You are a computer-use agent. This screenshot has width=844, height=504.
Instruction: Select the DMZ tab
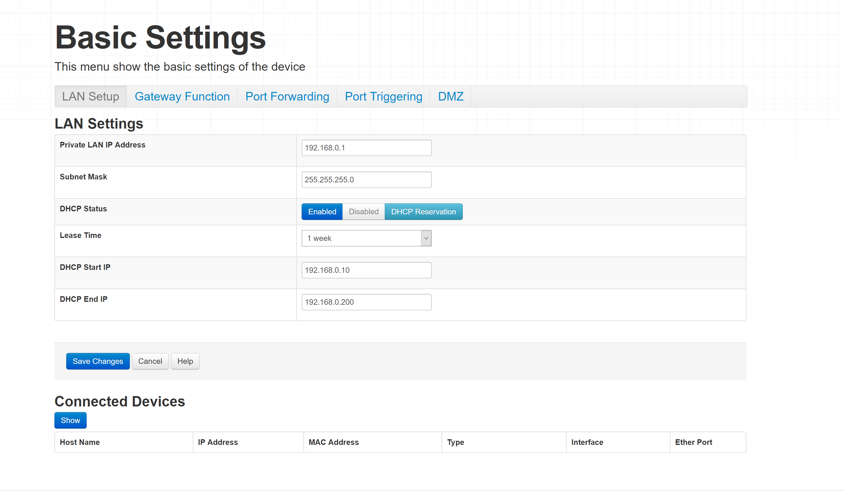click(451, 96)
